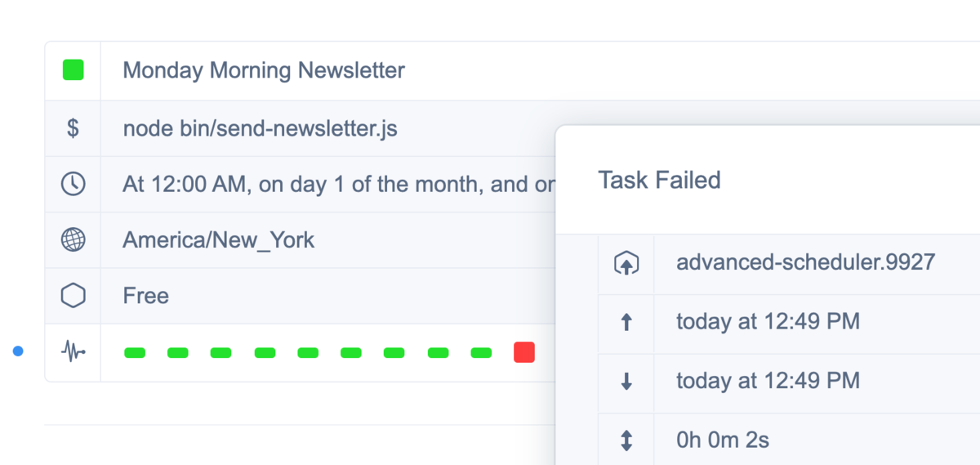The image size is (980, 465).
Task: Click the up arrow start time icon
Action: click(x=626, y=322)
